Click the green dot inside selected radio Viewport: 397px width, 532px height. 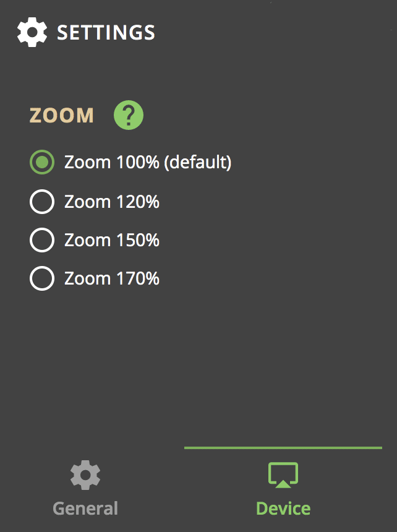point(42,162)
